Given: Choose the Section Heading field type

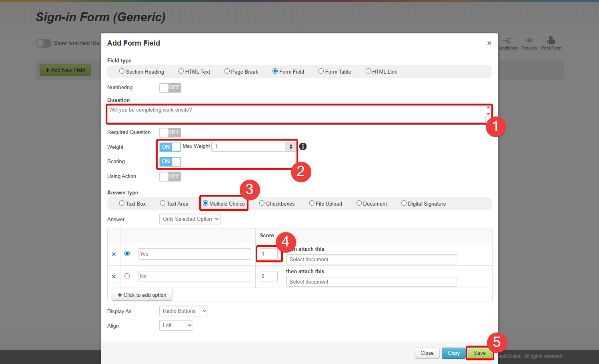Looking at the screenshot, I should [x=122, y=72].
